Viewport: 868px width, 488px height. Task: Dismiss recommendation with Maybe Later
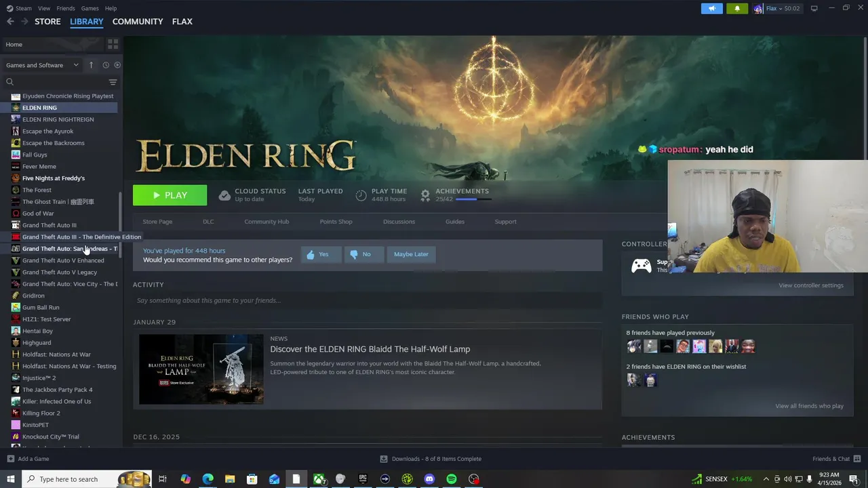[411, 254]
